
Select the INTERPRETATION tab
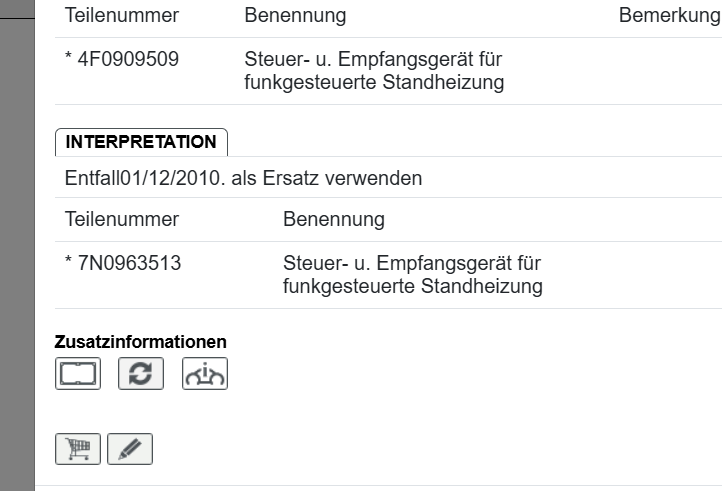point(141,142)
